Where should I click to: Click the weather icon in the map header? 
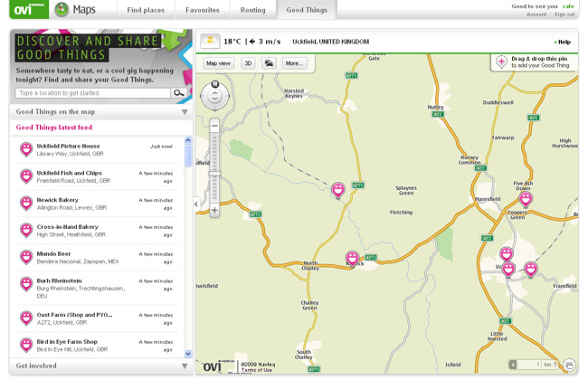point(210,41)
